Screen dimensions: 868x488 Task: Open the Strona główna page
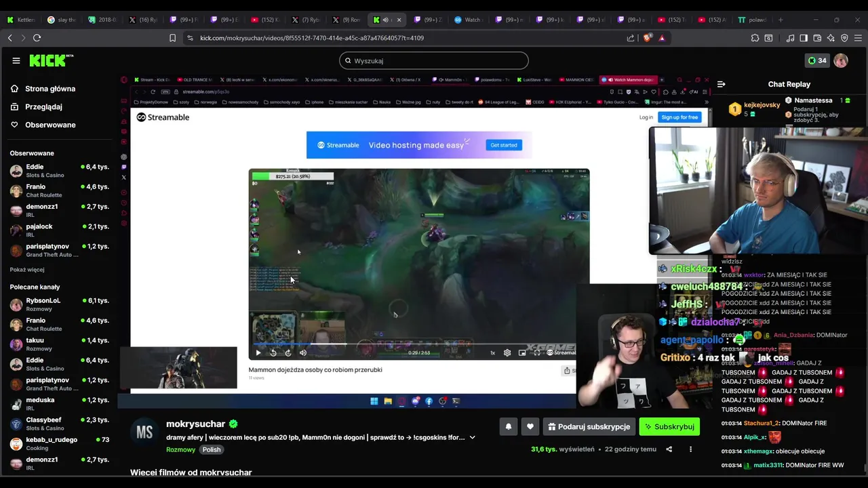click(x=50, y=89)
